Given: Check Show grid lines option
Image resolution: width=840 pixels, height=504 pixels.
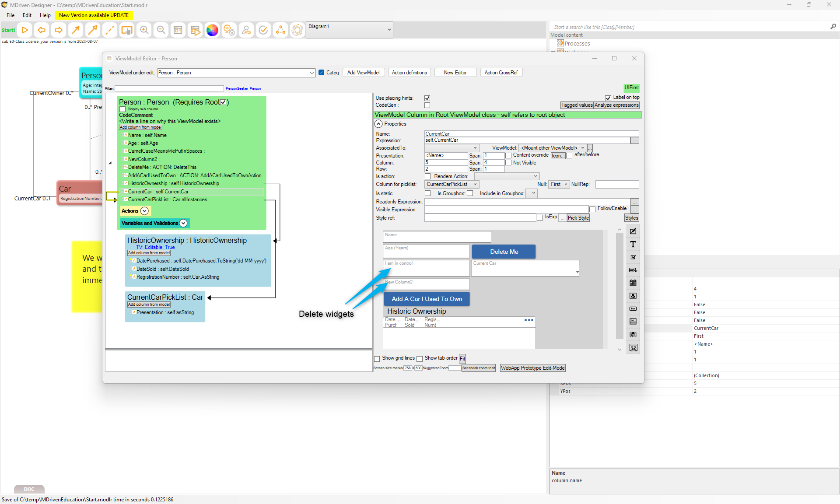Looking at the screenshot, I should point(377,359).
